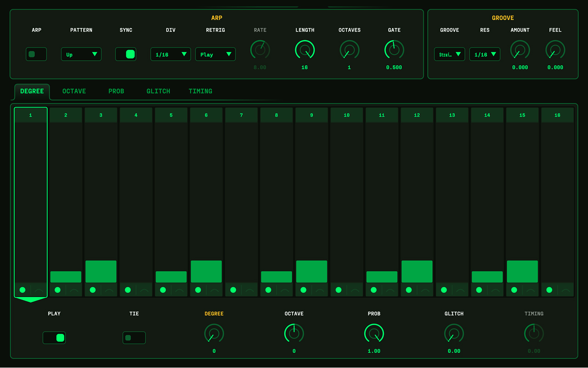Click the RATE knob

coord(260,50)
